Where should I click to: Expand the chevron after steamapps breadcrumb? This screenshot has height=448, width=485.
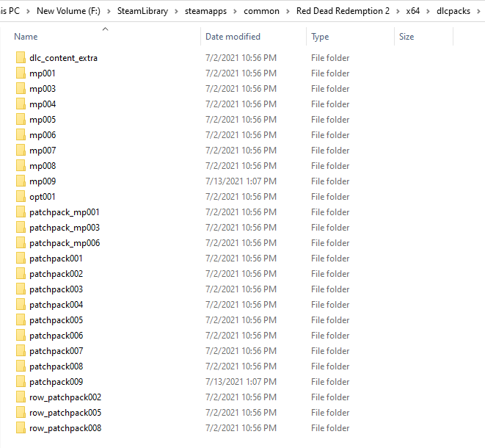click(x=235, y=12)
